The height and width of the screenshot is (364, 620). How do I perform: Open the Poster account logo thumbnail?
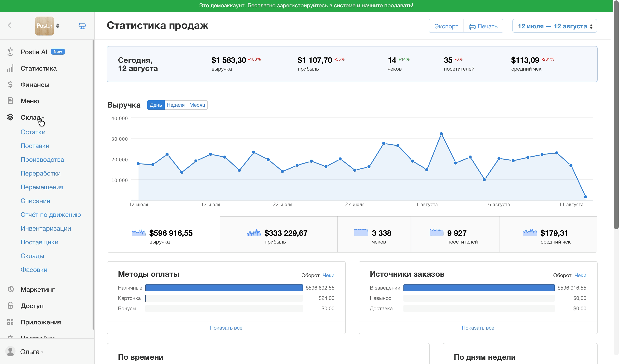45,26
